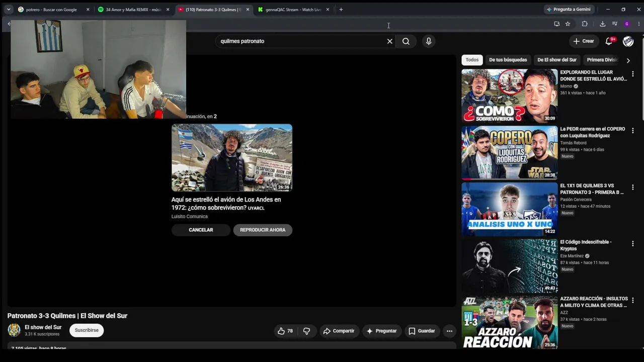The image size is (644, 362).
Task: Open the Chrome three-dot menu
Action: [x=639, y=24]
